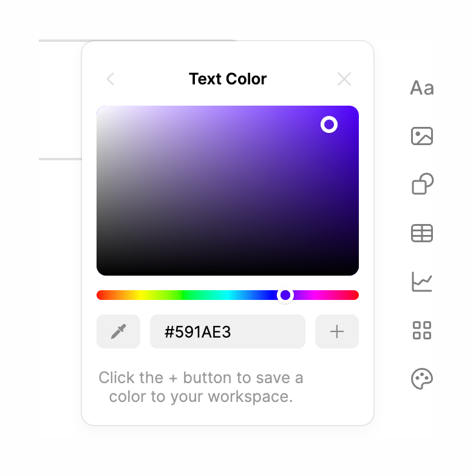
Task: Open the grid components icon
Action: tap(422, 330)
